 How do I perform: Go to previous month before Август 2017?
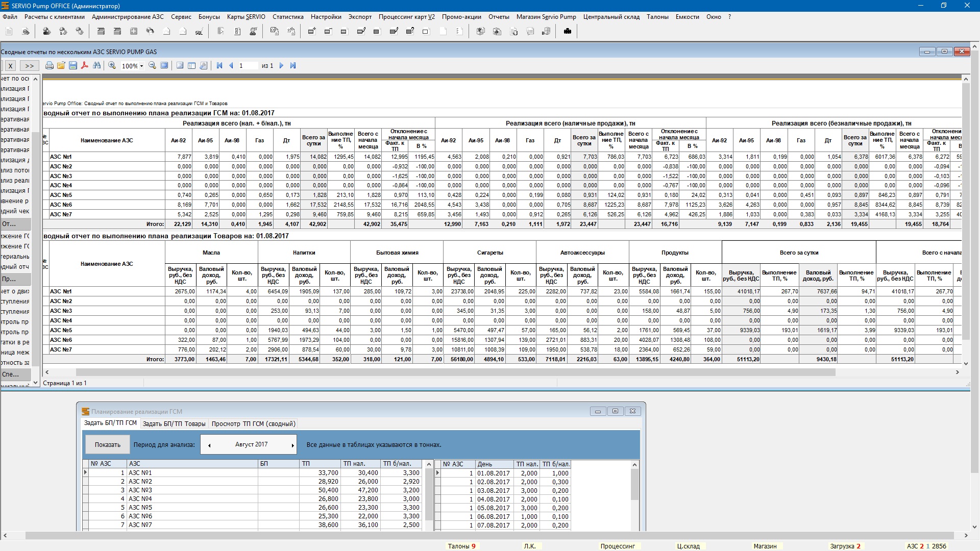click(x=209, y=445)
